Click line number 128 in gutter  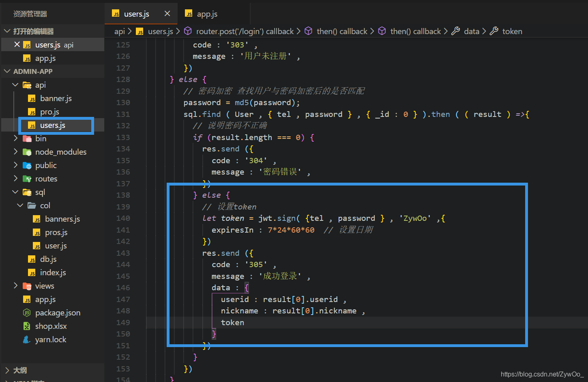pyautogui.click(x=123, y=80)
